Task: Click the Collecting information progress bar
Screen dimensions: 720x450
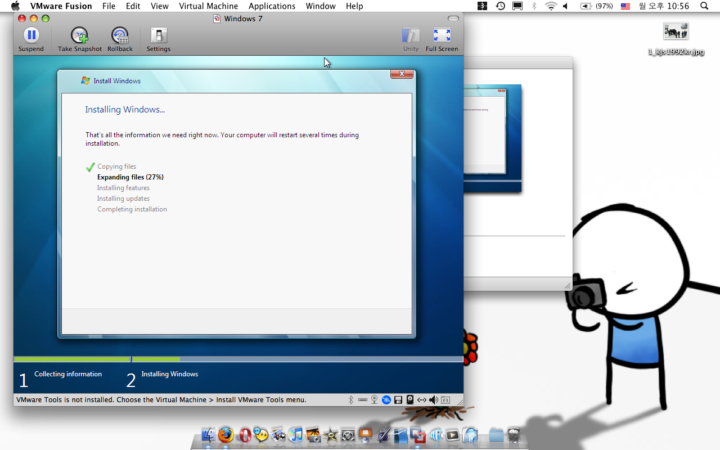Action: pos(72,359)
